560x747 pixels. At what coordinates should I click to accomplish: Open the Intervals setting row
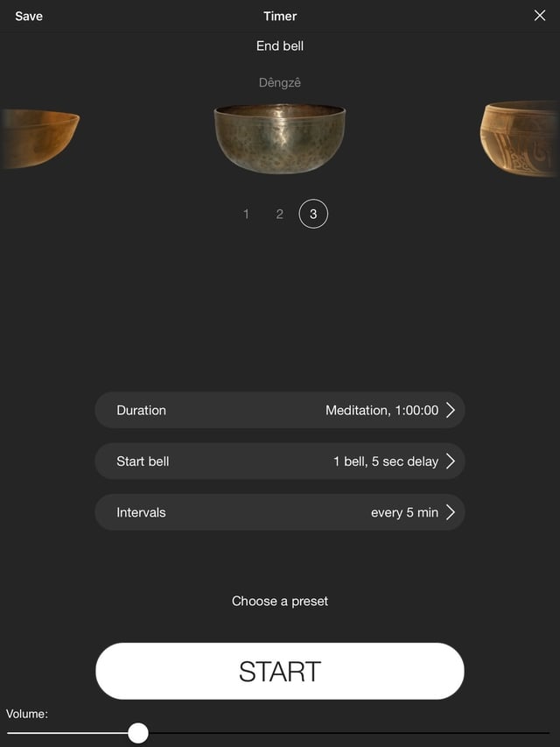point(280,512)
